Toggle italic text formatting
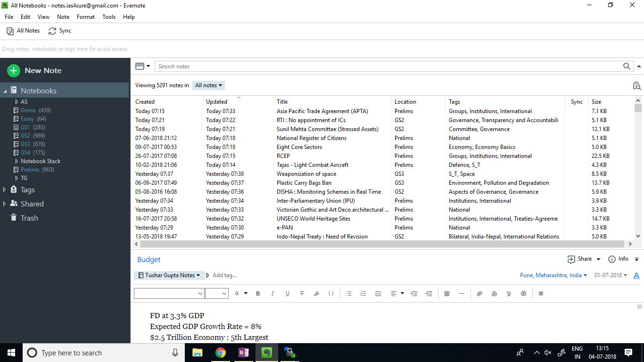The height and width of the screenshot is (362, 644). pos(272,294)
